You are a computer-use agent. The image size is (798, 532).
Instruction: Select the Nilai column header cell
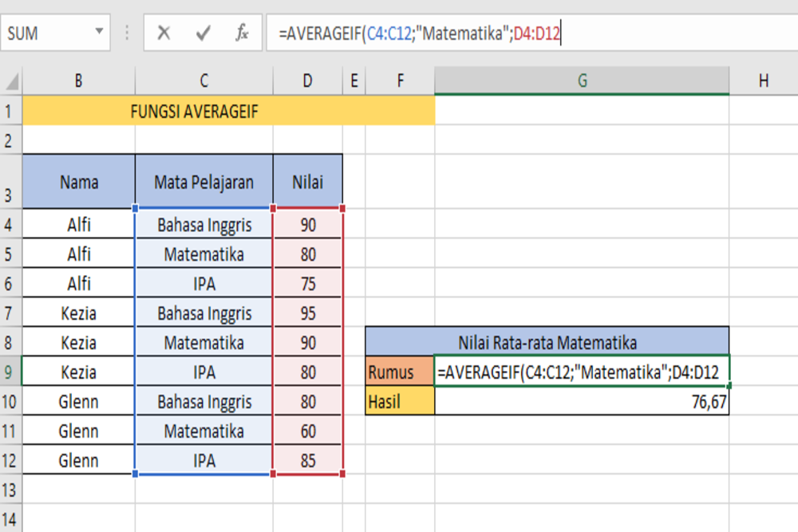(x=308, y=181)
